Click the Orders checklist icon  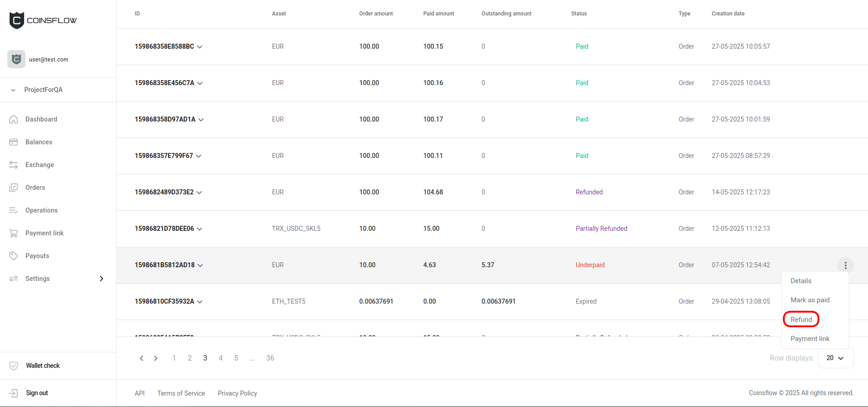click(x=14, y=188)
